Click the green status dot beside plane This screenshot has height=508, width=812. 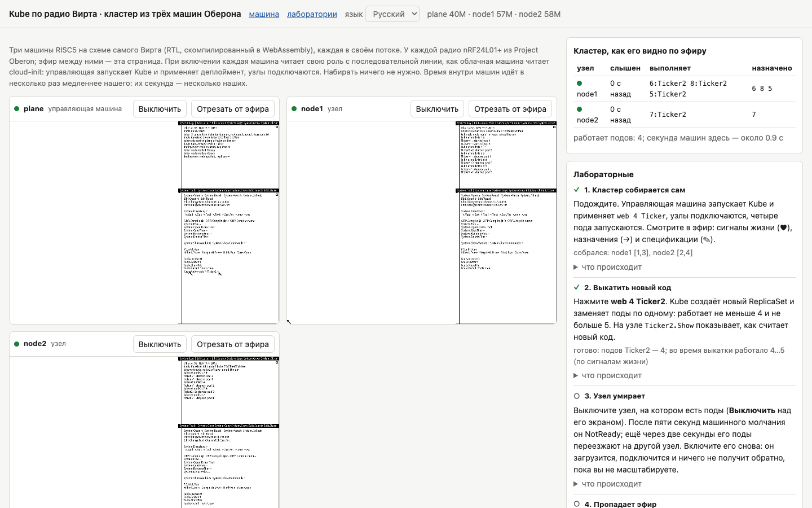coord(17,109)
